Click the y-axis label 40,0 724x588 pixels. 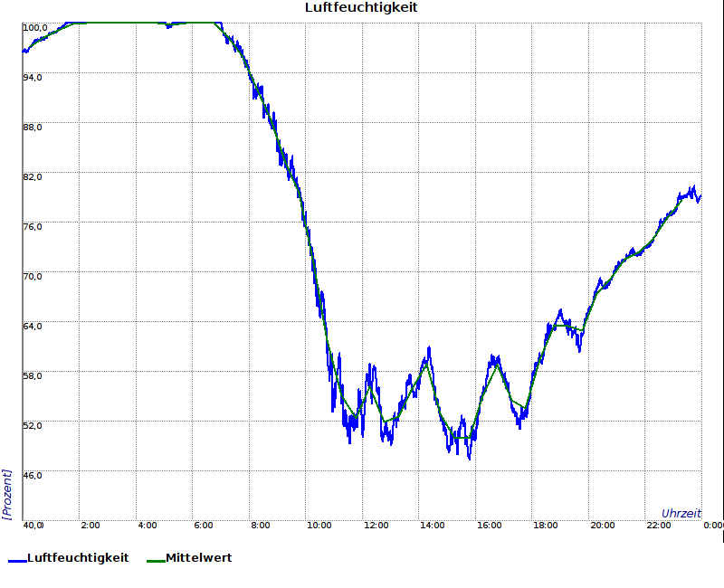click(x=33, y=526)
